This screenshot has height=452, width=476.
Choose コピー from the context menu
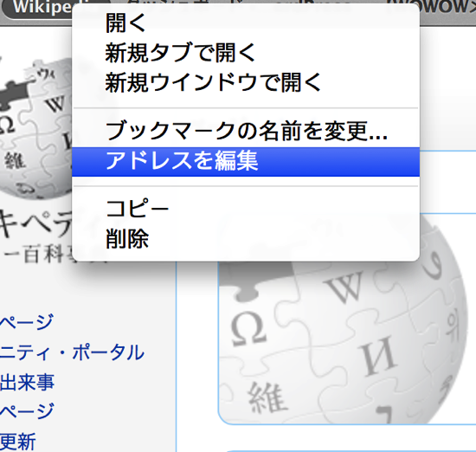click(x=246, y=209)
